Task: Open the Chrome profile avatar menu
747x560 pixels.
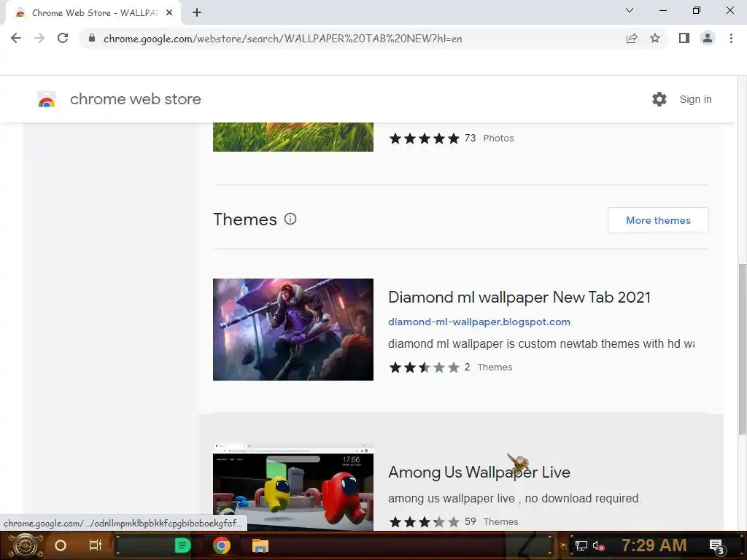Action: point(708,38)
